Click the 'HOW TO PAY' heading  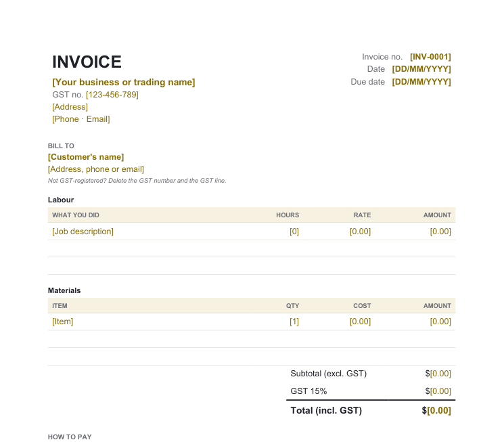70,437
